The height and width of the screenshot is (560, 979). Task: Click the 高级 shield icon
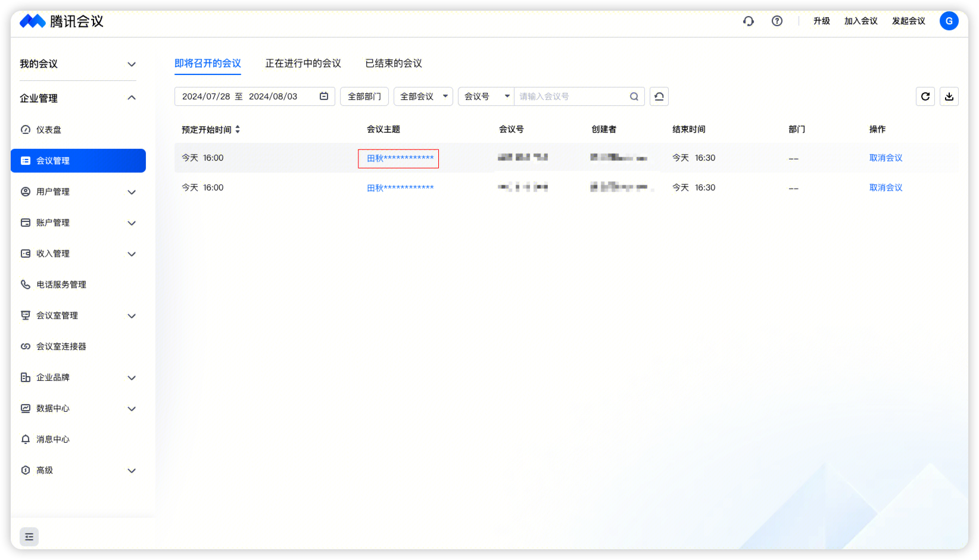[26, 470]
